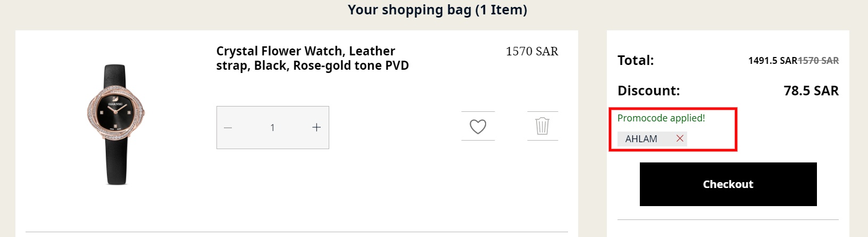
Task: Open the Crystal Flower Watch product image
Action: point(116,125)
